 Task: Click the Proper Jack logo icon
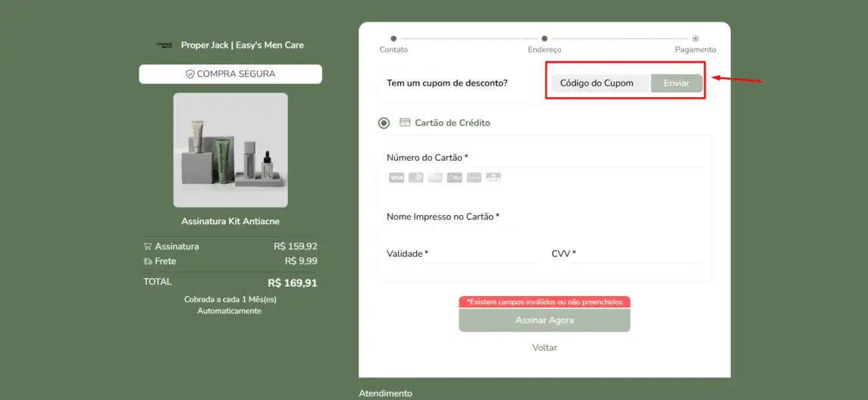(165, 45)
